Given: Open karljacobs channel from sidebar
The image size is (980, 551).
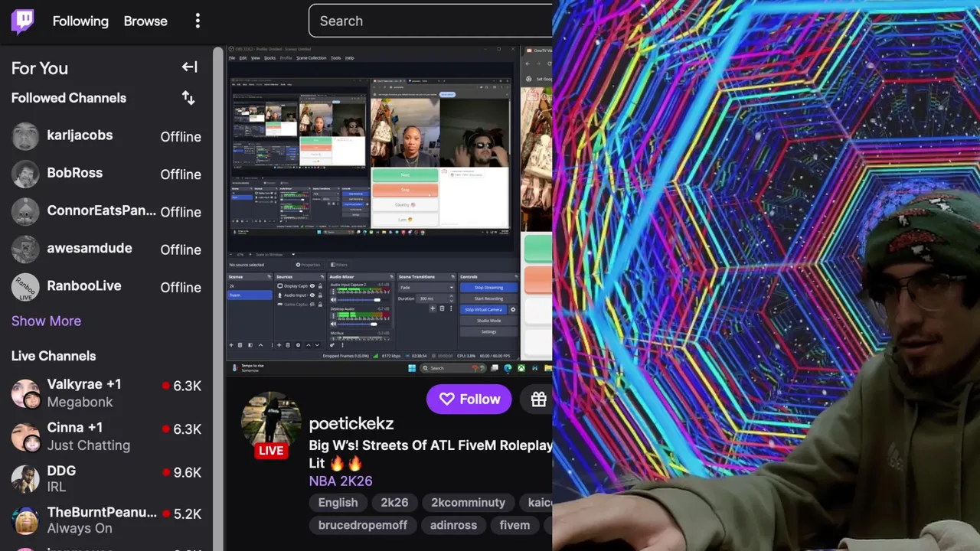Looking at the screenshot, I should (106, 136).
